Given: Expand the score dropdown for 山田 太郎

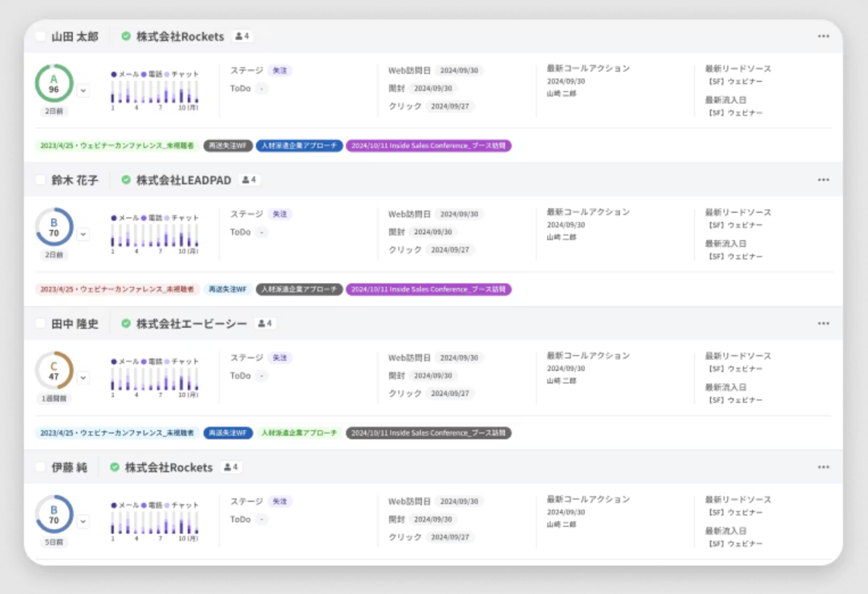Looking at the screenshot, I should tap(84, 90).
